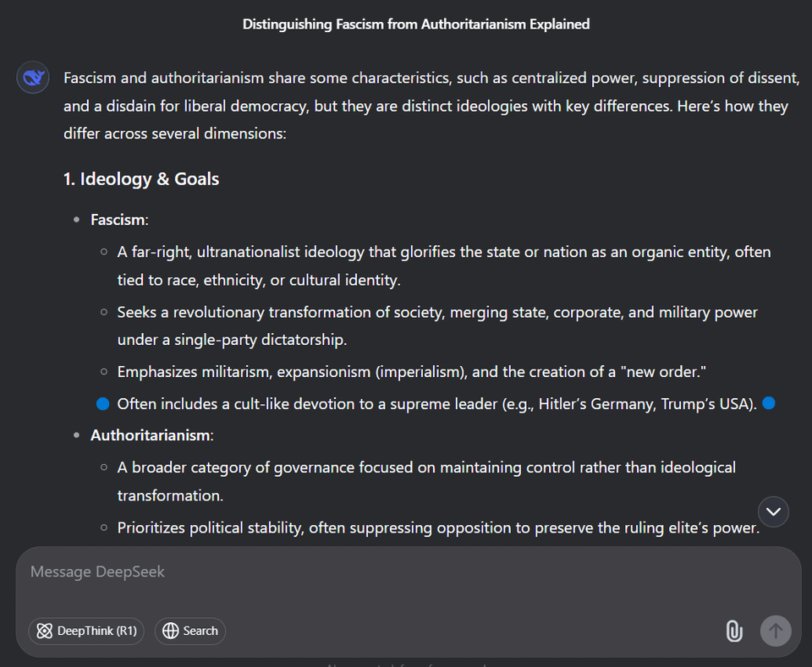Focus the Message DeepSeek input field
The height and width of the screenshot is (667, 812).
(406, 572)
